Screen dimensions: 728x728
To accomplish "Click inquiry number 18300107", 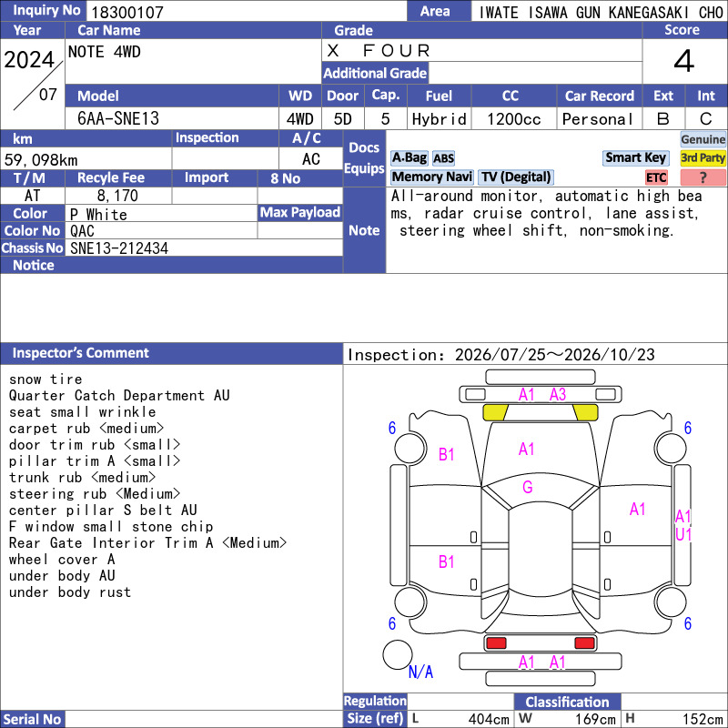I will click(127, 12).
